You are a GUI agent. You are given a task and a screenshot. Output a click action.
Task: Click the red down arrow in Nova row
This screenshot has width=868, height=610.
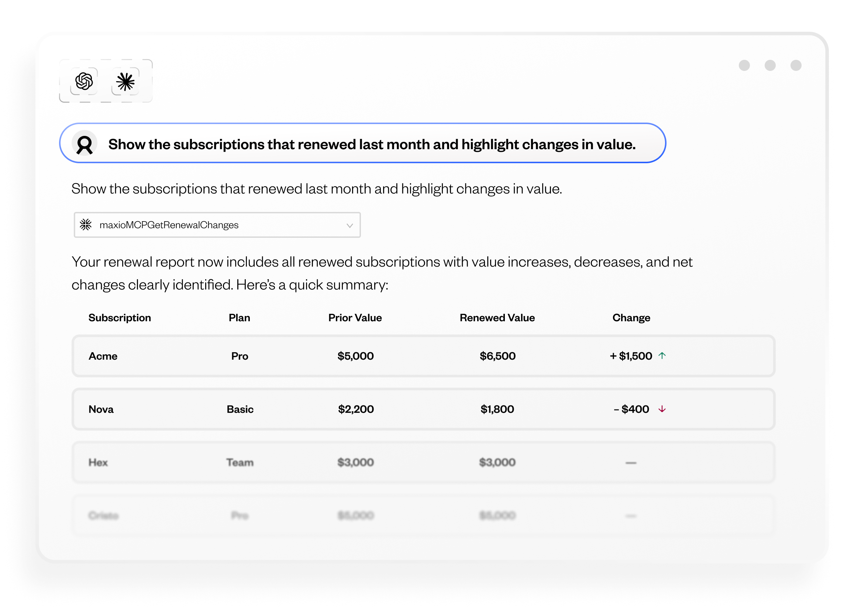pos(662,409)
